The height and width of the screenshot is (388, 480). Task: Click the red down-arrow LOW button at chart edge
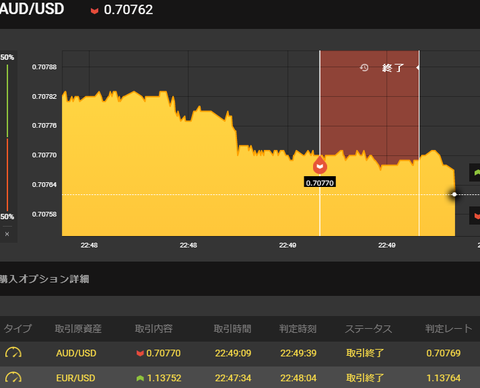[475, 216]
